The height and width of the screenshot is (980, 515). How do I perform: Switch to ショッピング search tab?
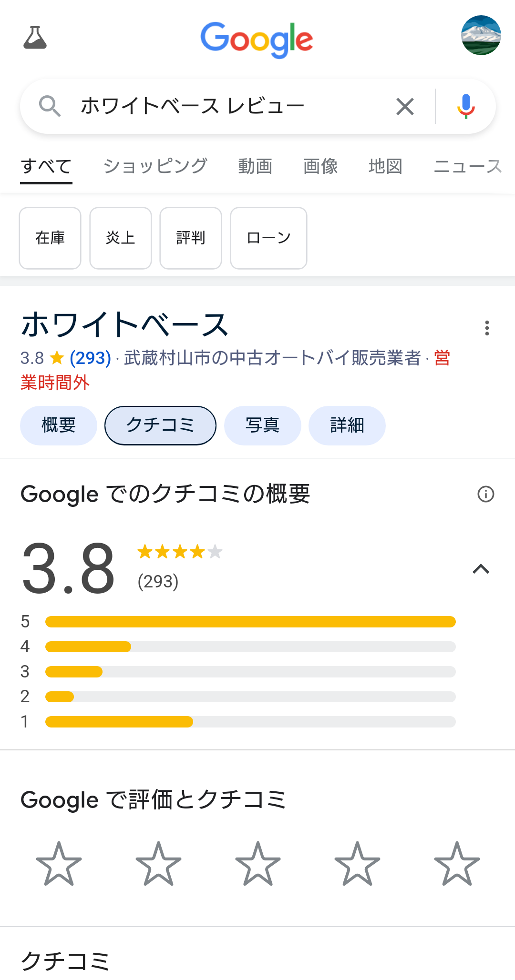(x=155, y=166)
